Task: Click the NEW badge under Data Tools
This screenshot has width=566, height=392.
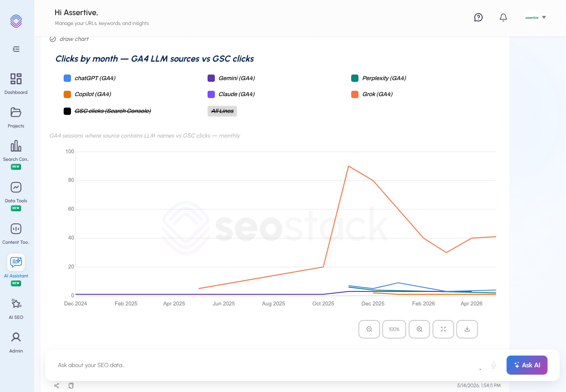Action: pos(16,208)
